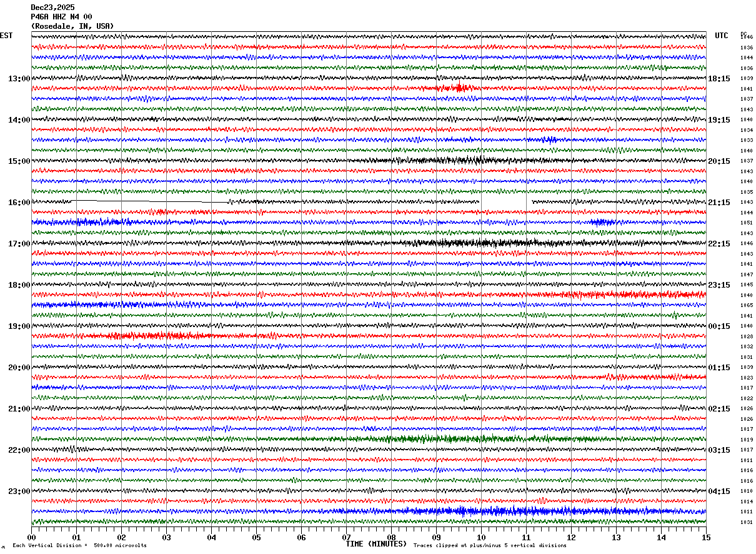Click minute tick label 08 on the time axis
Screen dimensions: 756x554
[x=391, y=537]
